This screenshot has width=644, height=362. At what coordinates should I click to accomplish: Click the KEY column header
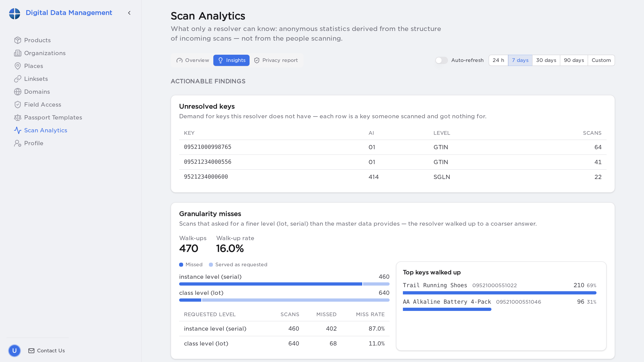[x=189, y=133]
